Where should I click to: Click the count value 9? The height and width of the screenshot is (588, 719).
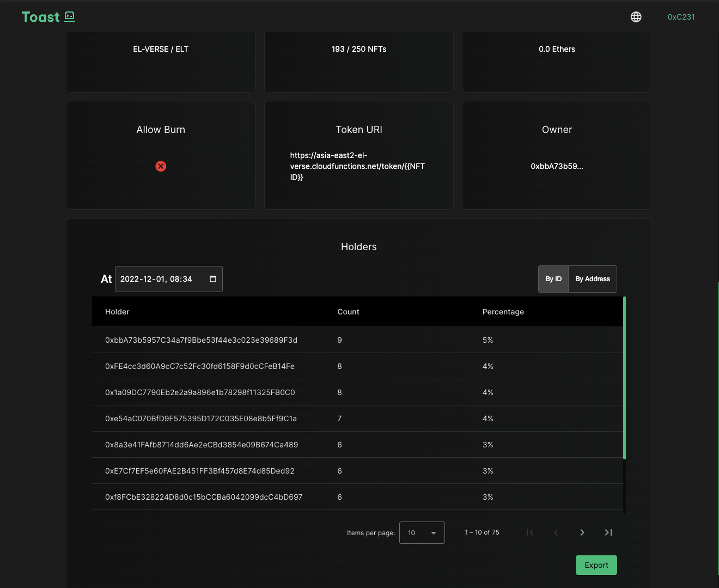point(340,340)
